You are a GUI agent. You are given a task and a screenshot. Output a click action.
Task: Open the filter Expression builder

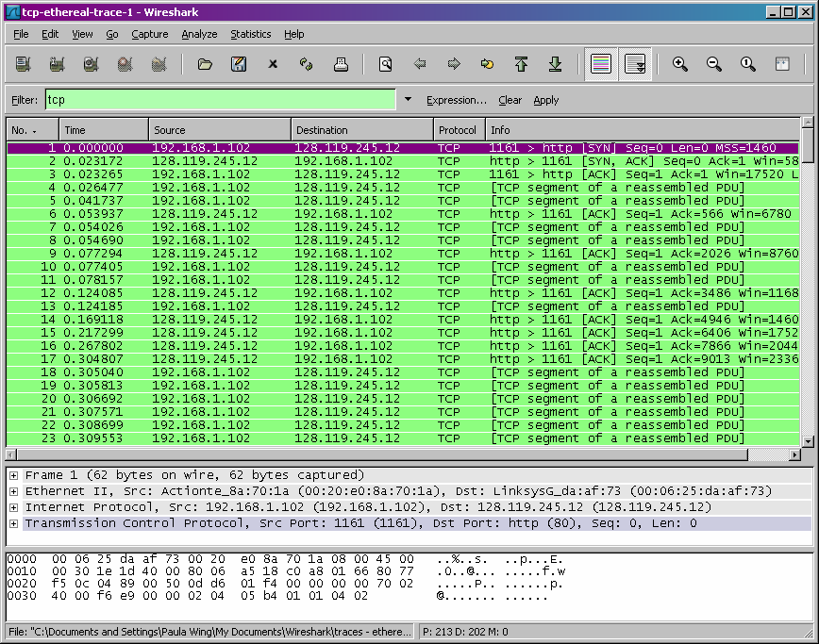[x=456, y=100]
